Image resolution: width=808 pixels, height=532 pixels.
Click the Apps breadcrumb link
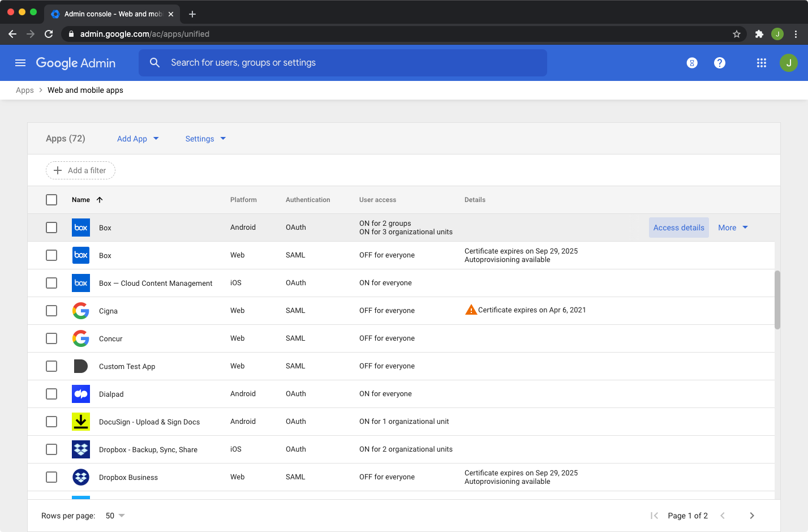tap(25, 90)
